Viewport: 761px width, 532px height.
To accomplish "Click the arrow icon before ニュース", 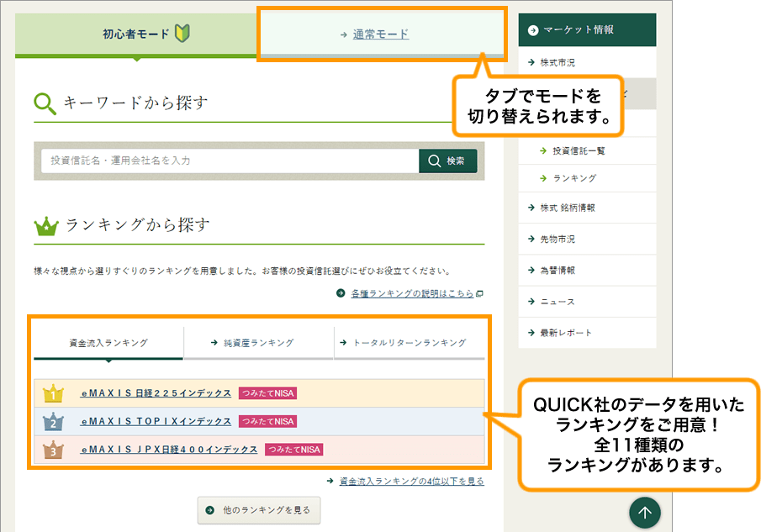I will (531, 301).
